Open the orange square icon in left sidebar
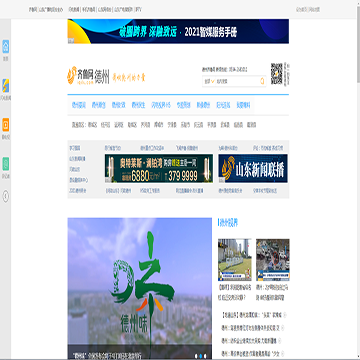The height and width of the screenshot is (360, 360). (6, 125)
